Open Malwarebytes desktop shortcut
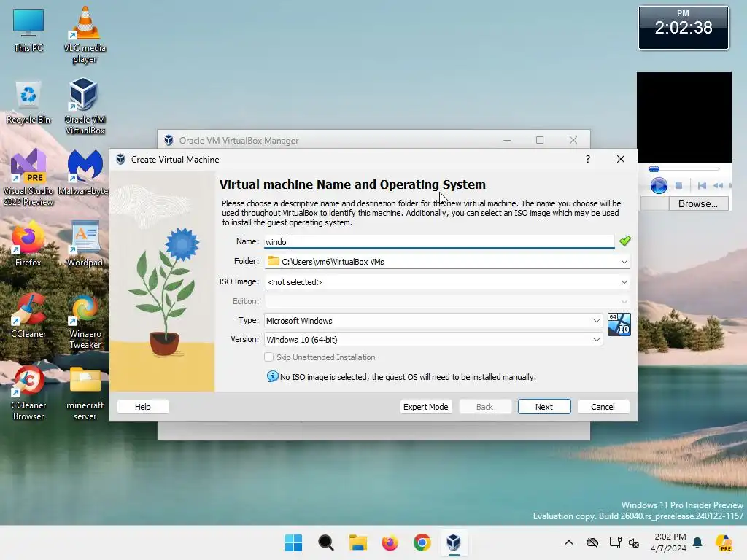The image size is (747, 560). tap(85, 172)
